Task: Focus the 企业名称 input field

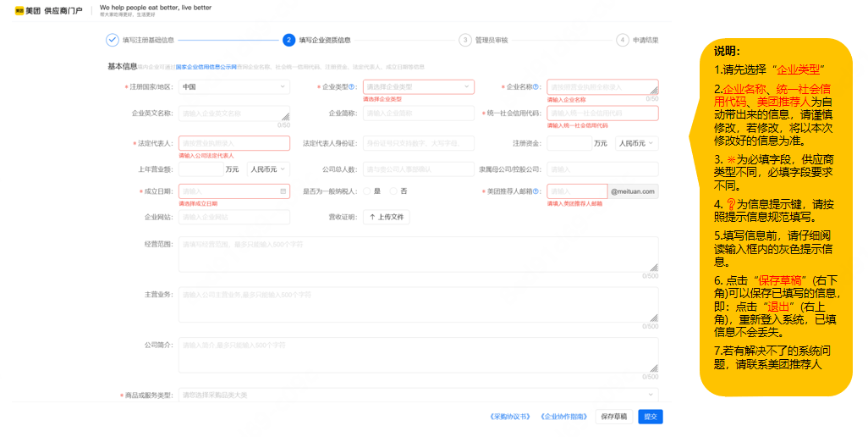Action: click(603, 87)
